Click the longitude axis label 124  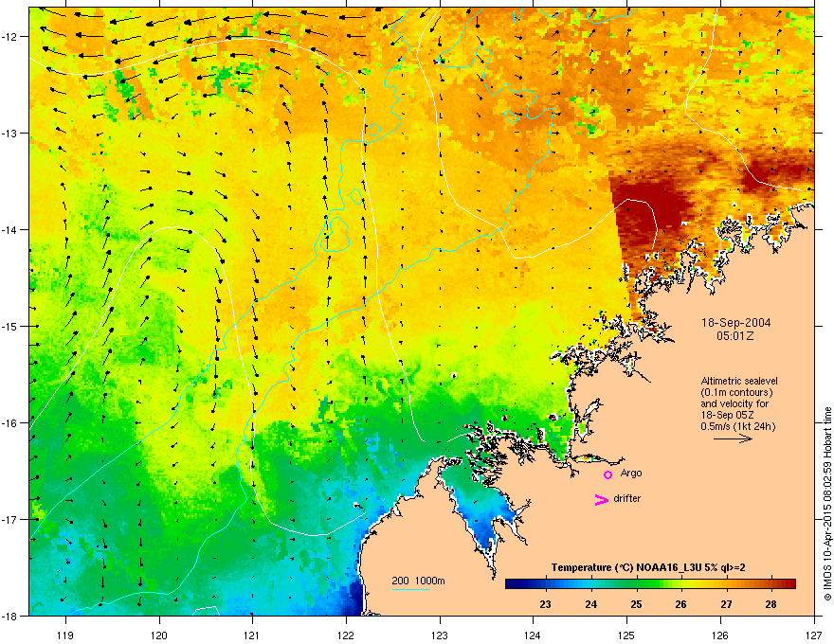533,635
